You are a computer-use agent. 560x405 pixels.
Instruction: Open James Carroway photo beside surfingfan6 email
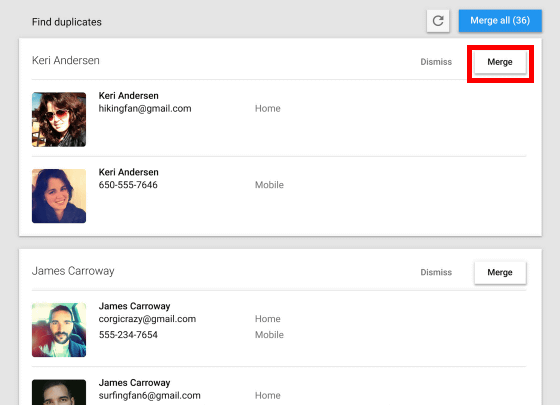coord(59,392)
